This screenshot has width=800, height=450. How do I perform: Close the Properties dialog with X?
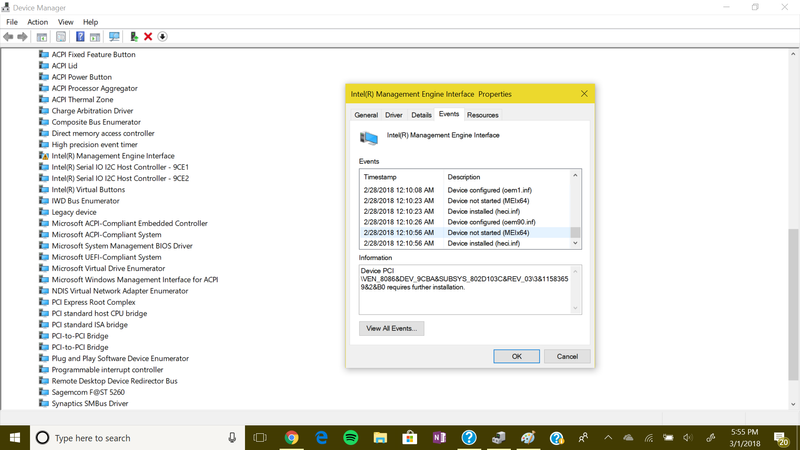(x=584, y=94)
